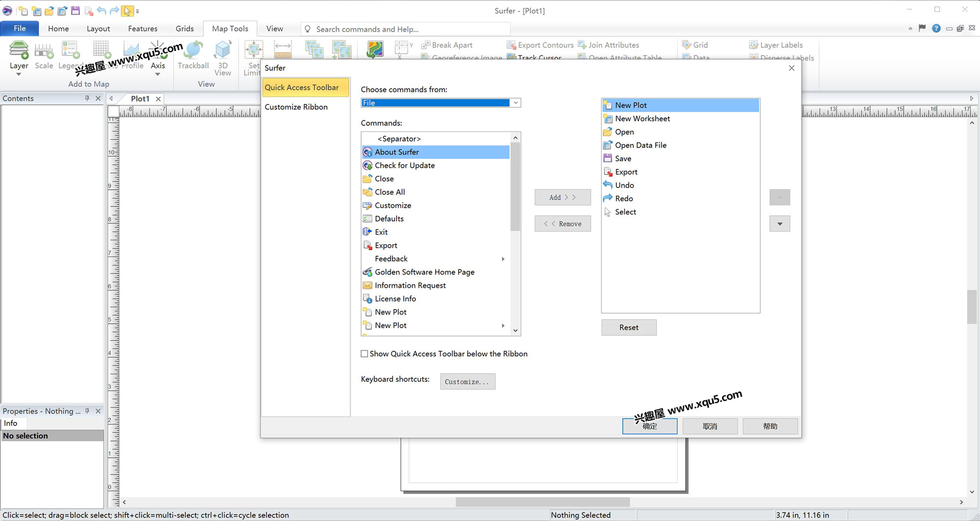Select New Worksheet in the toolbar list
The width and height of the screenshot is (980, 521).
[681, 118]
